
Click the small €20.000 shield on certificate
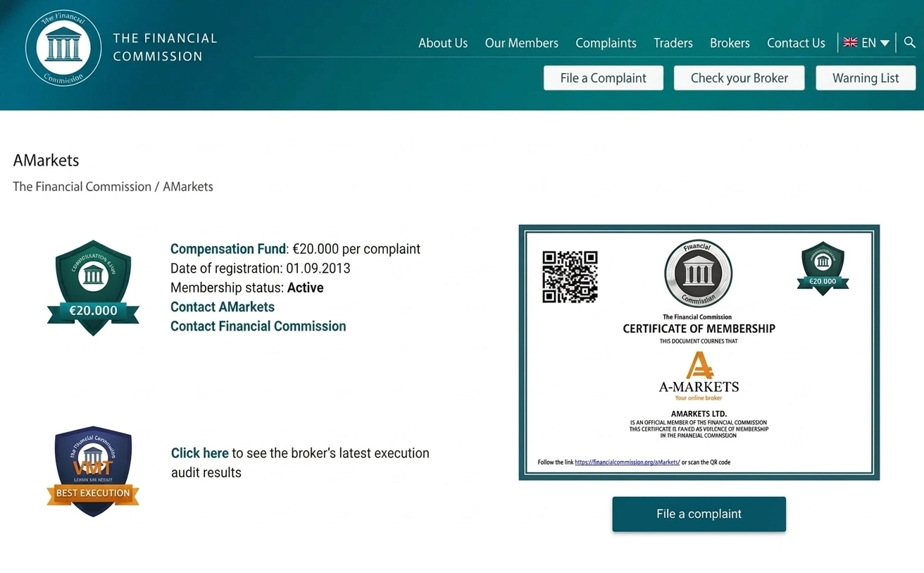(823, 269)
